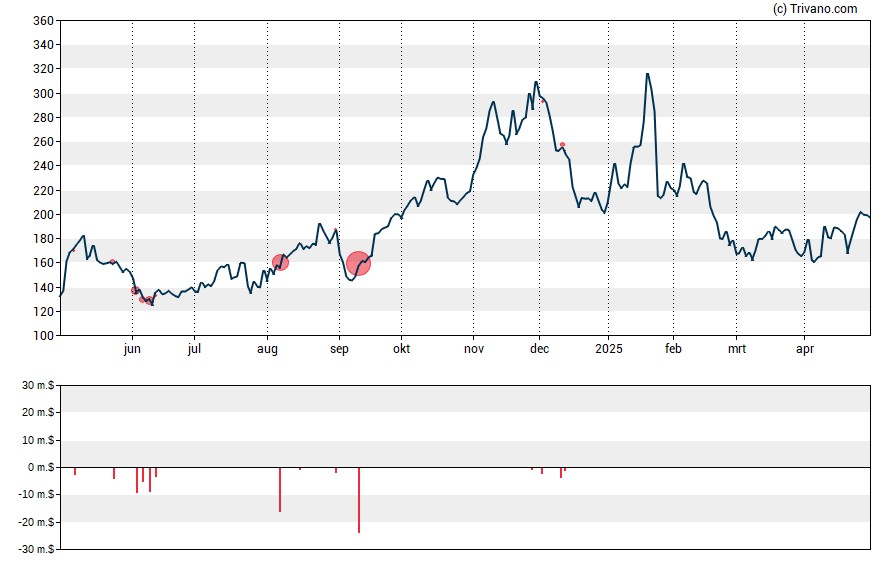Click the red dot near 260 in December
Viewport: 888px width, 565px height.
click(x=562, y=145)
